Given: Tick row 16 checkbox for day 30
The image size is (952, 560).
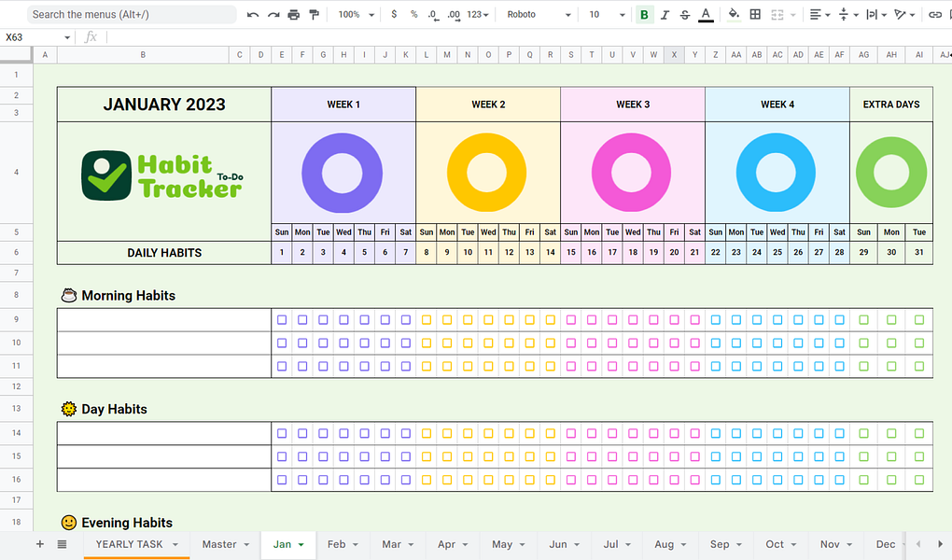Looking at the screenshot, I should point(891,479).
